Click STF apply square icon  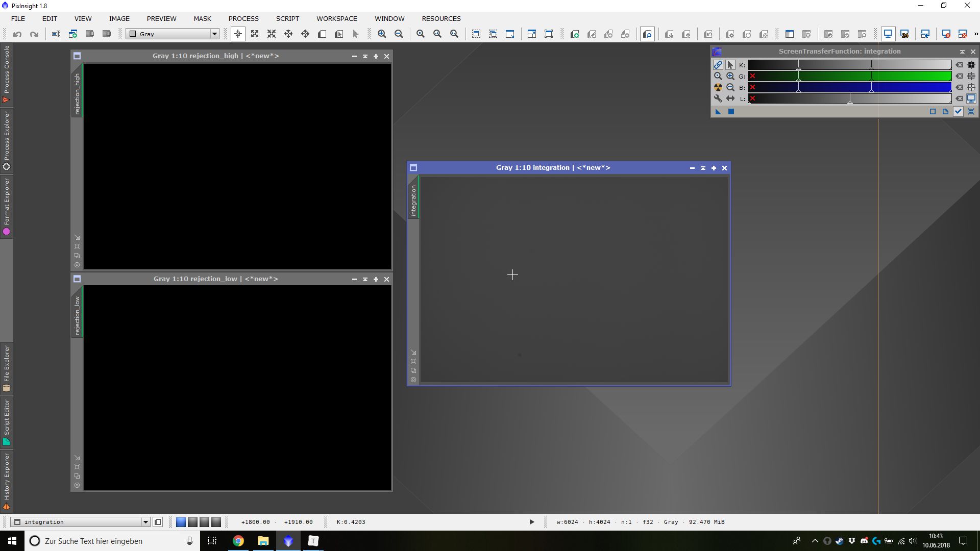[731, 112]
